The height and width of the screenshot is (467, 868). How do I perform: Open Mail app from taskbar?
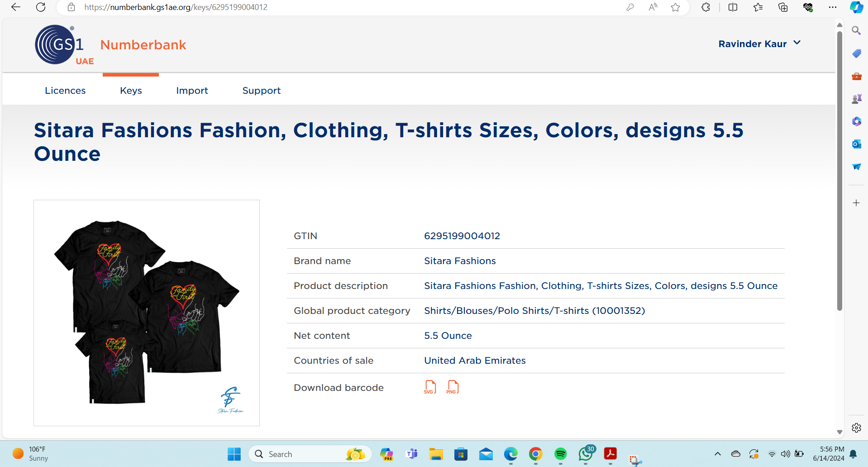486,454
